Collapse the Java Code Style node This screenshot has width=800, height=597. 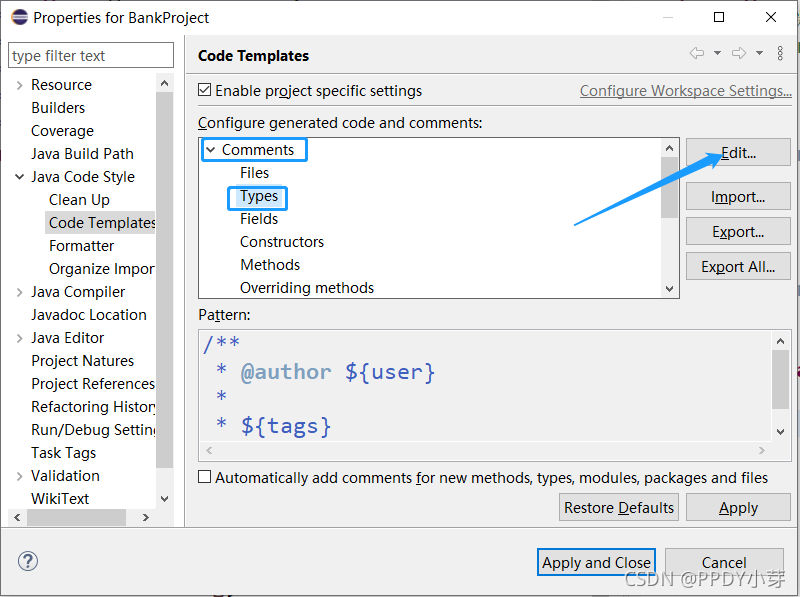click(19, 177)
